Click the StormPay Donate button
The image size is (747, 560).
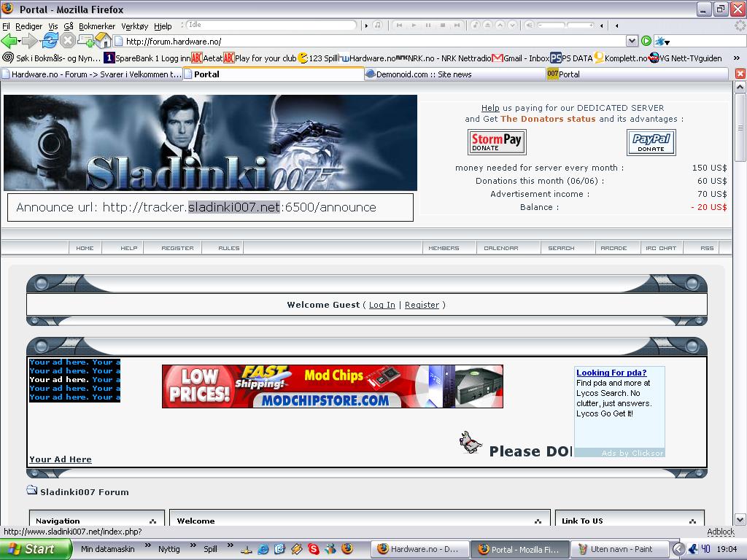pyautogui.click(x=496, y=142)
